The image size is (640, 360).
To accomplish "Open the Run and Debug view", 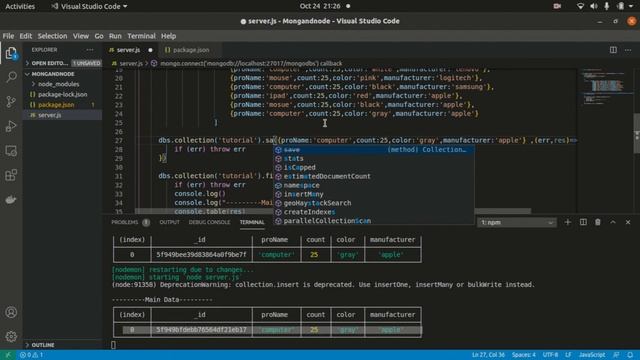I will [x=11, y=126].
